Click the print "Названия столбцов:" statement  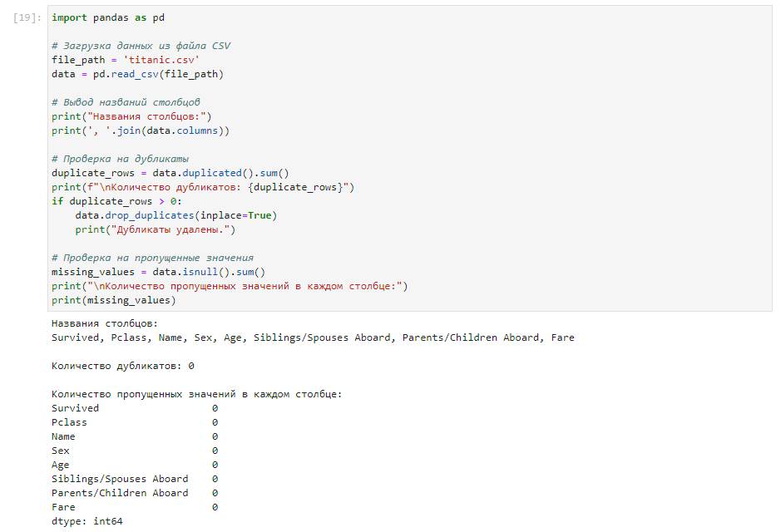point(131,116)
